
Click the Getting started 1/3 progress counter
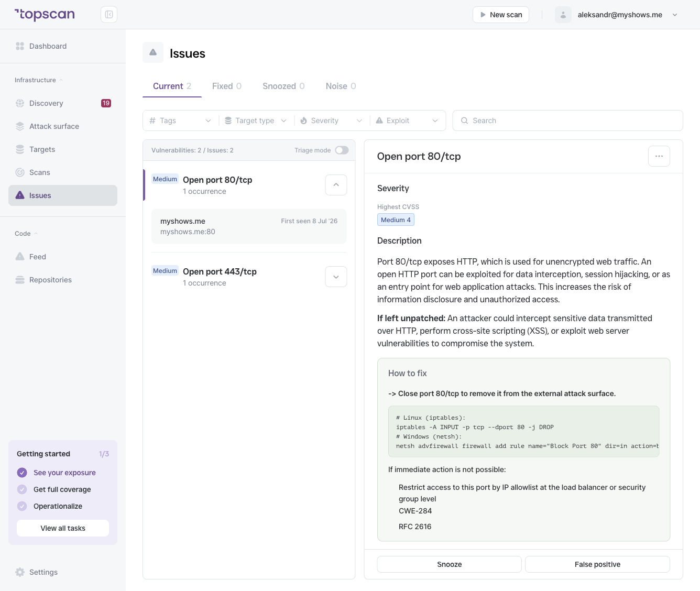click(x=104, y=454)
